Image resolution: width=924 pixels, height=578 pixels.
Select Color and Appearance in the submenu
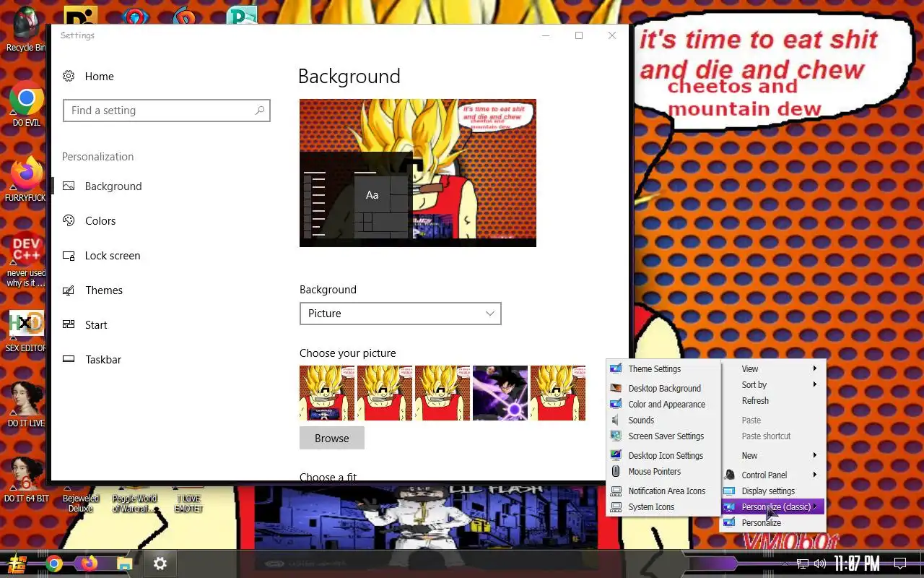663,405
